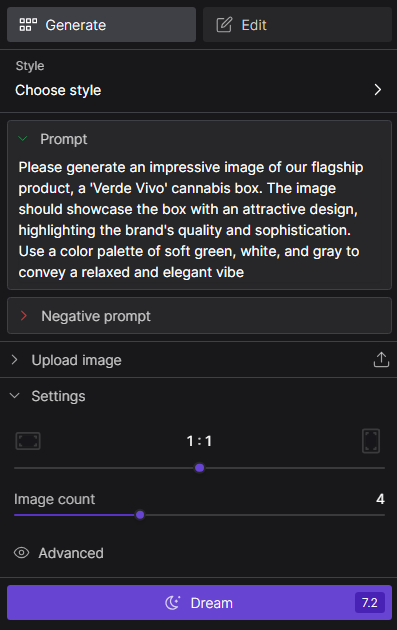Click the moon icon on Dream button
The width and height of the screenshot is (397, 630).
tap(173, 603)
